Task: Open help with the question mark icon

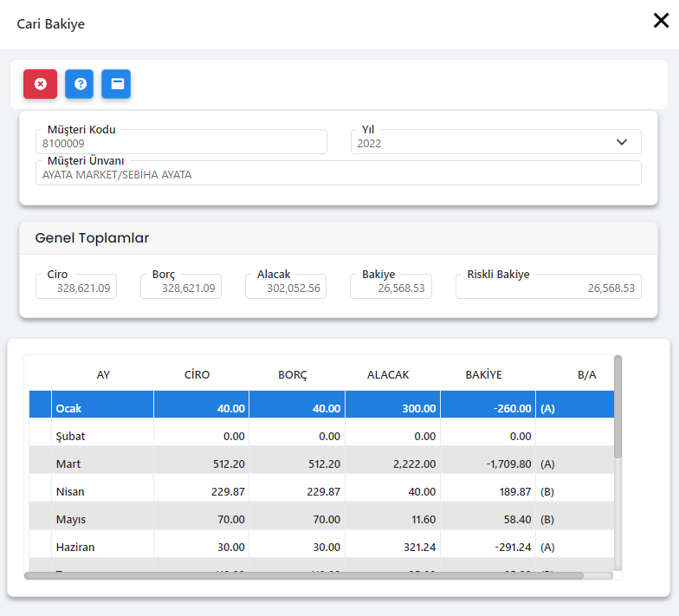Action: [x=80, y=84]
